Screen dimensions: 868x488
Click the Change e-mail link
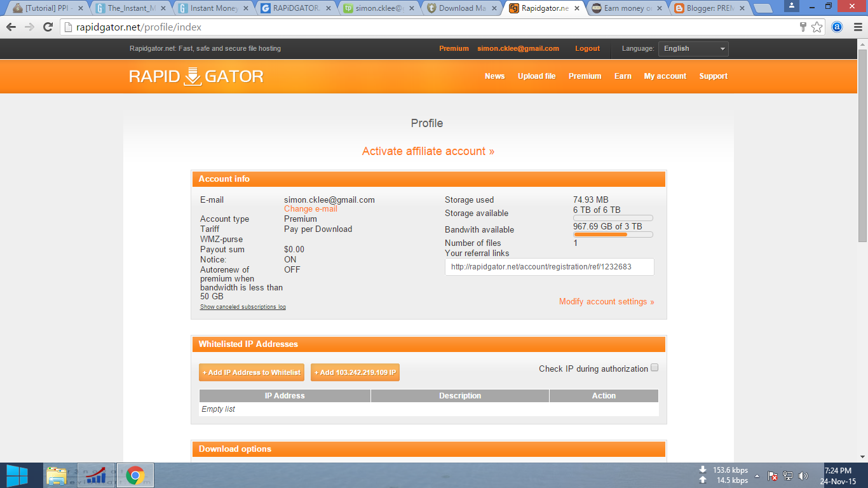point(311,209)
